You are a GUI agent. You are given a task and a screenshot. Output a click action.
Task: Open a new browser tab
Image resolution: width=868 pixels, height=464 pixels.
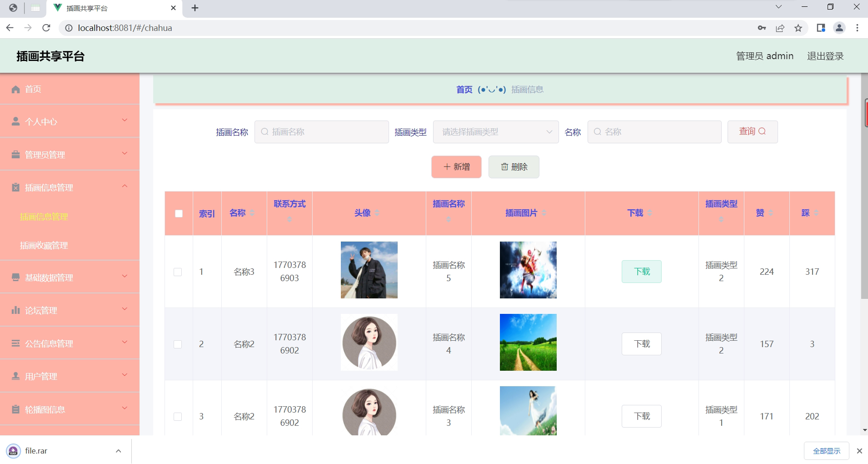pos(195,8)
